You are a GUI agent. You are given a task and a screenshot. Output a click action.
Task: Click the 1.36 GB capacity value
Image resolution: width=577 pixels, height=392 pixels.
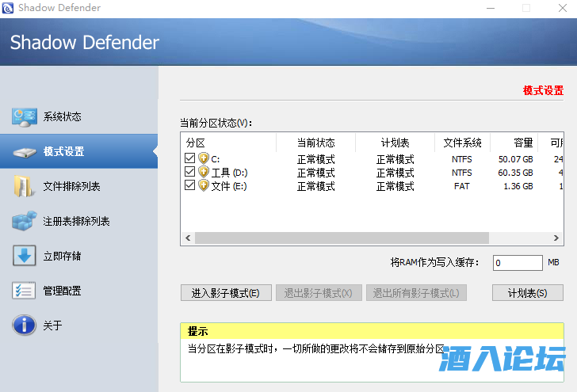point(518,186)
